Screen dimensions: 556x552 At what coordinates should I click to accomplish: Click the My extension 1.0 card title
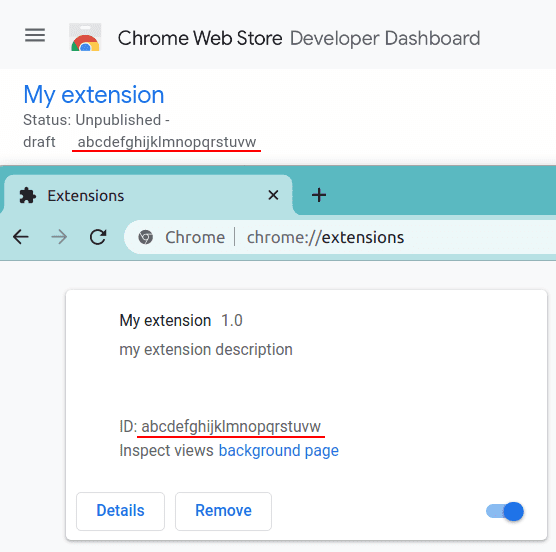tap(181, 320)
